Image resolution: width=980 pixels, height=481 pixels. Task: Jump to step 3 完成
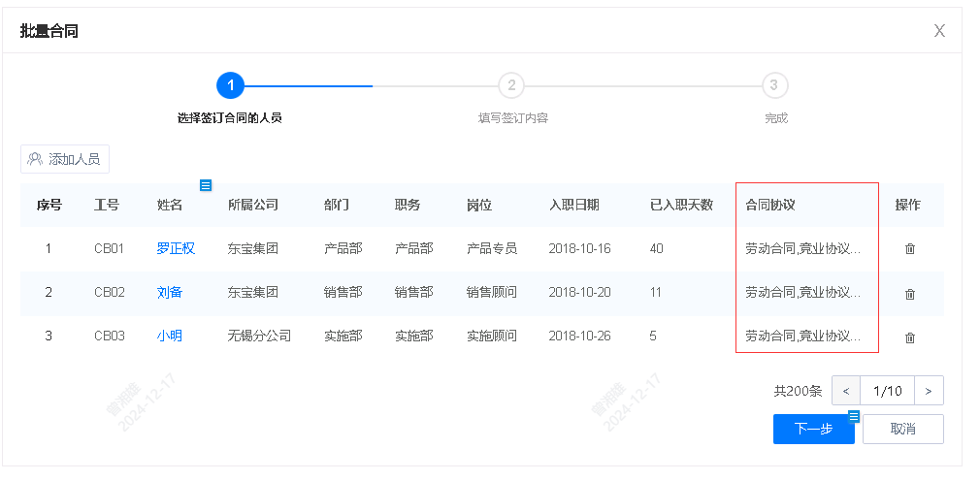[x=773, y=85]
